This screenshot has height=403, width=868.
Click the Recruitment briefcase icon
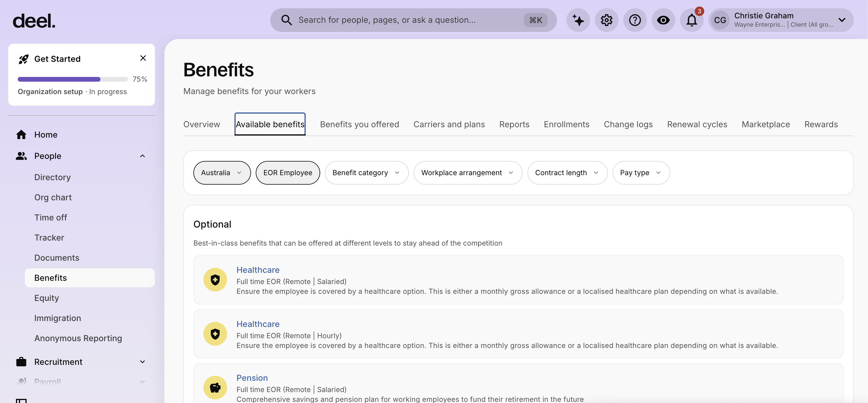pyautogui.click(x=21, y=362)
